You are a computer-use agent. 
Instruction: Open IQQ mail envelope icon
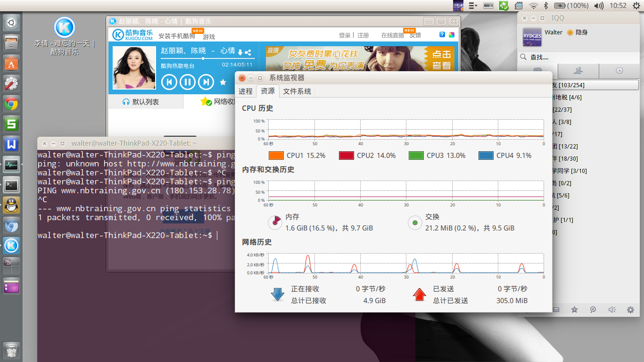(556, 310)
